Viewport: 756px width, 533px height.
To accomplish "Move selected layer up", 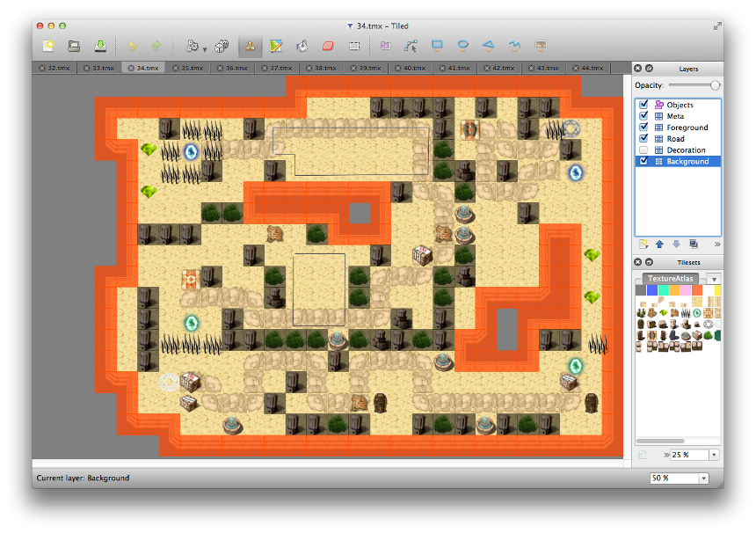I will [x=659, y=244].
